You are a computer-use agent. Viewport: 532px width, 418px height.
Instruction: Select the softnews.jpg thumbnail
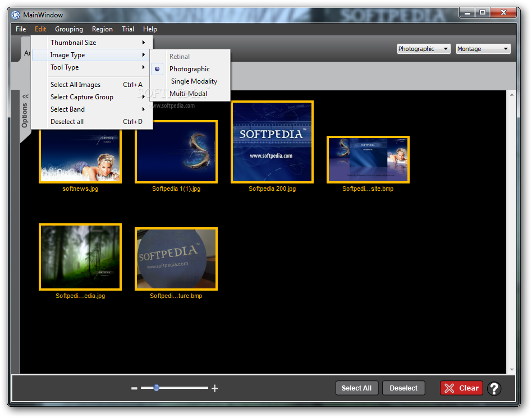pyautogui.click(x=80, y=156)
